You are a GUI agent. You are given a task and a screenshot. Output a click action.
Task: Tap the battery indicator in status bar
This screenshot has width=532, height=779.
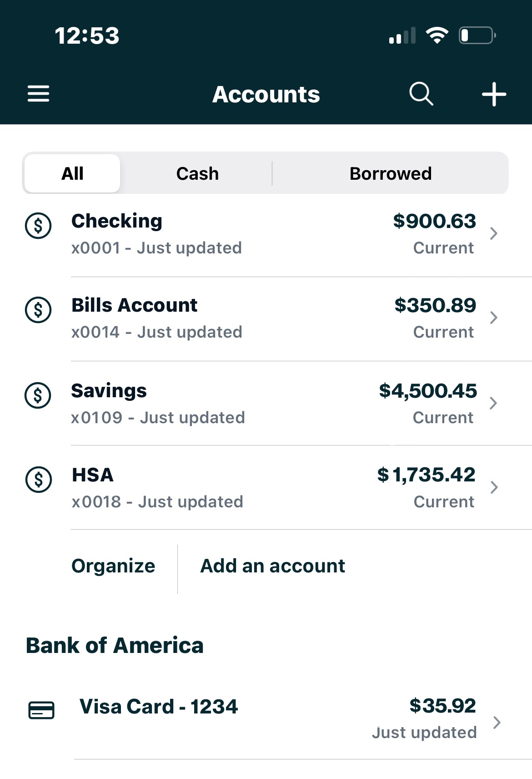[x=477, y=35]
